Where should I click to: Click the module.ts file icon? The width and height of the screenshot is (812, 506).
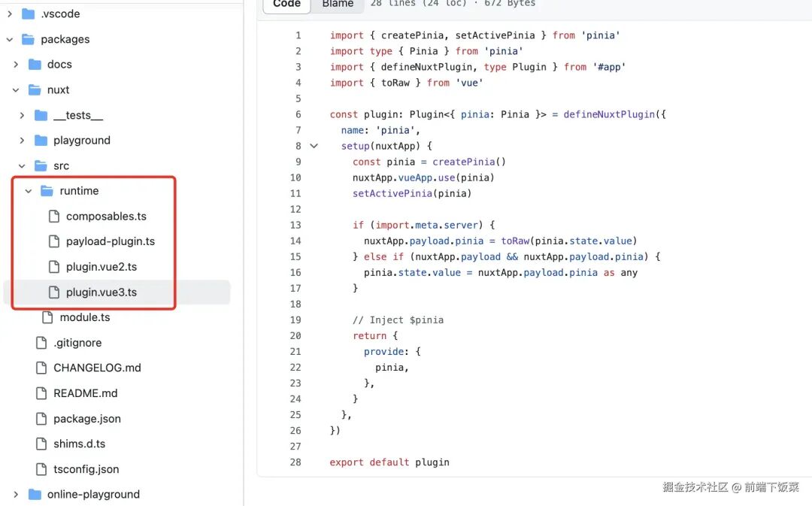coord(47,317)
